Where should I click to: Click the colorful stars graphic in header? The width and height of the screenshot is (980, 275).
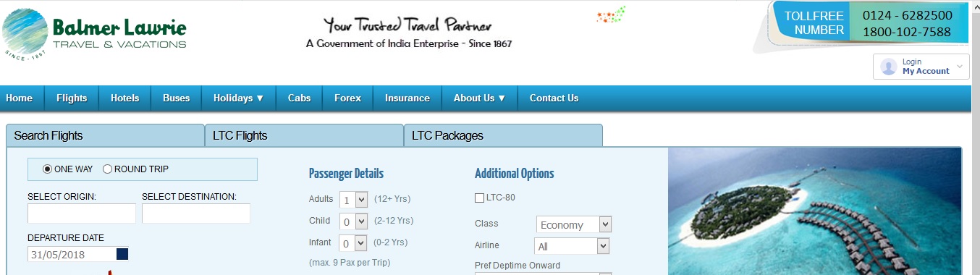[611, 14]
